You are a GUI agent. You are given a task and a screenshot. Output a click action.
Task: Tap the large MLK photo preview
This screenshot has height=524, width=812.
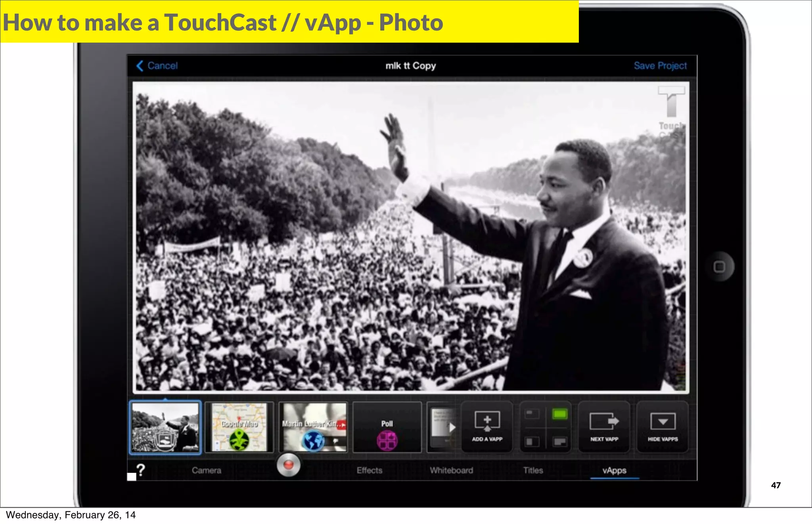click(411, 237)
